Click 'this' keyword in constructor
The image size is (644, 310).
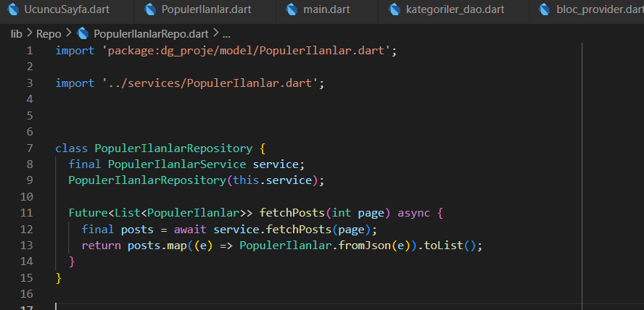pyautogui.click(x=246, y=180)
